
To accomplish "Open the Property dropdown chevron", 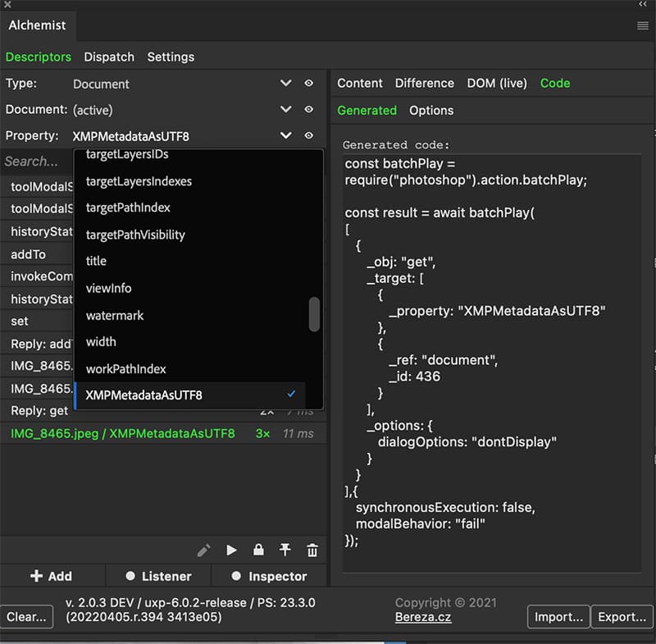I will click(x=285, y=136).
